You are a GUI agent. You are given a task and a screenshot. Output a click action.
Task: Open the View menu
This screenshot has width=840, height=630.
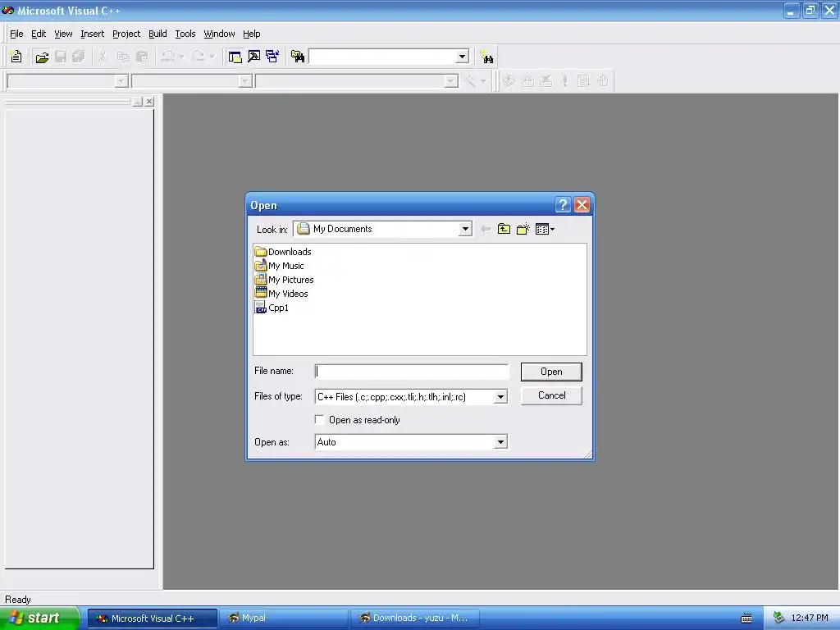(63, 34)
